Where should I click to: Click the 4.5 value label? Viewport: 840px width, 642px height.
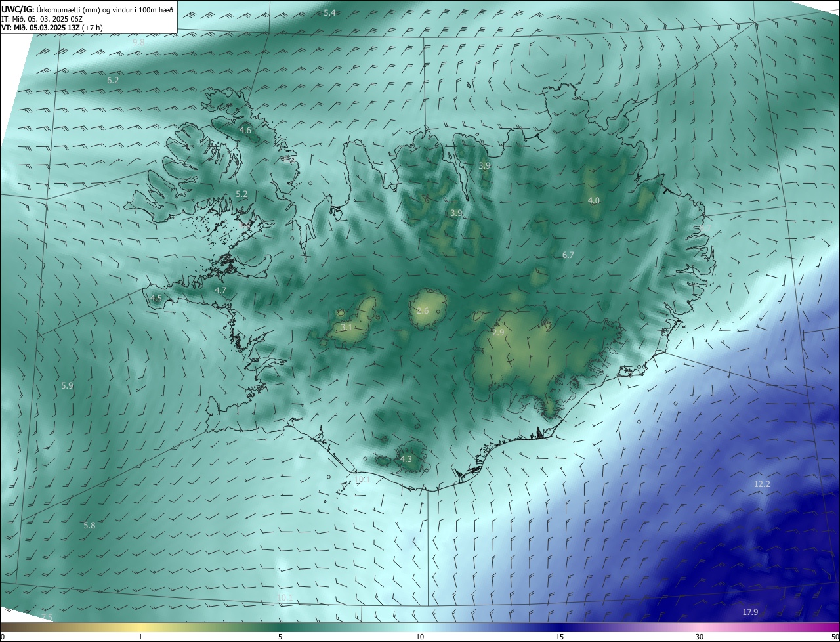(156, 299)
